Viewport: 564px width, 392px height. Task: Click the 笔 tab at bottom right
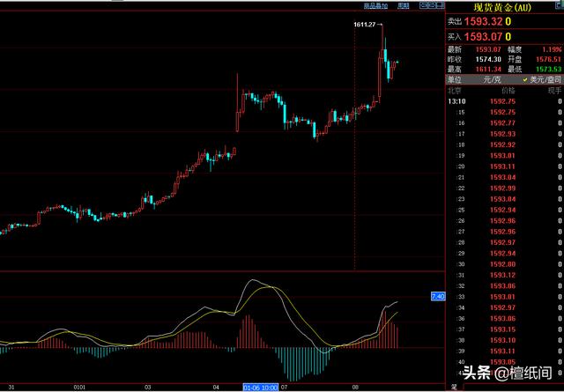coord(453,386)
